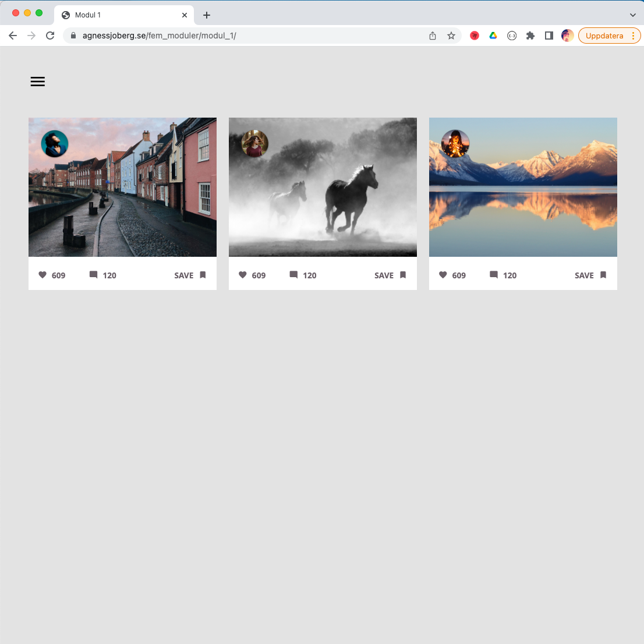The height and width of the screenshot is (644, 644).
Task: Bookmark this page with the star icon
Action: [x=451, y=36]
